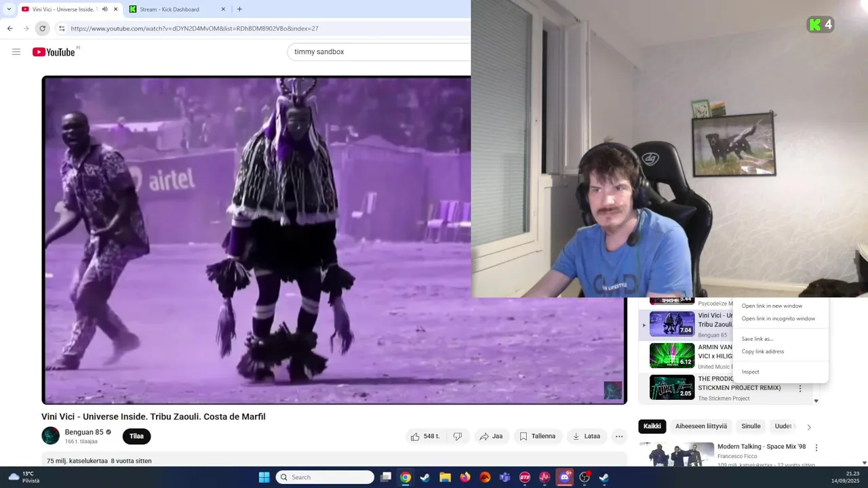Close the Vini Vici YouTube tab

coord(116,9)
